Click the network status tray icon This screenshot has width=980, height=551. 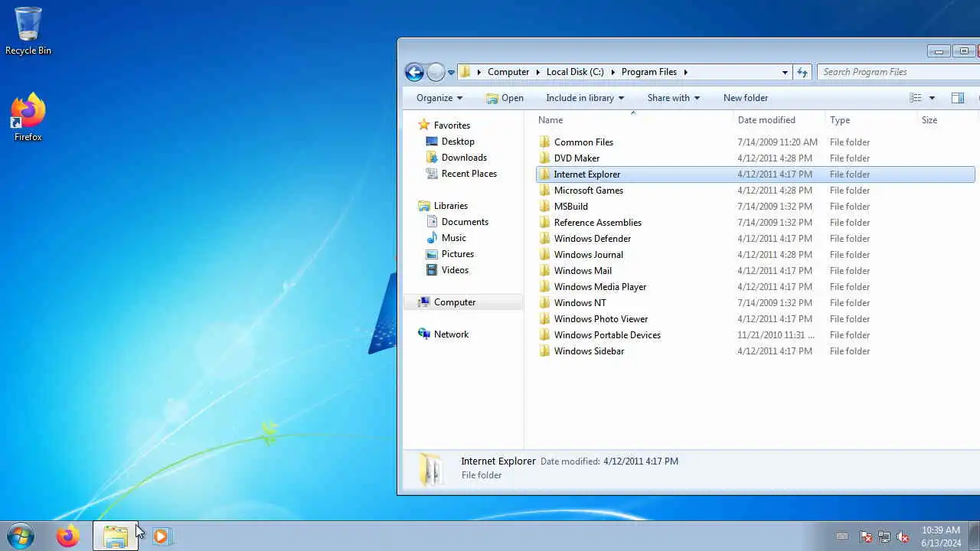[x=884, y=537]
